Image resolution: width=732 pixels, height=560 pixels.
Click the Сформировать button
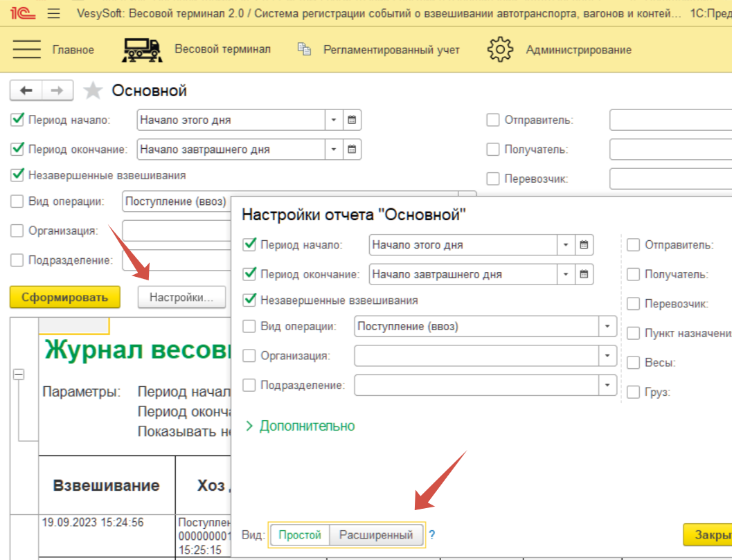[64, 298]
